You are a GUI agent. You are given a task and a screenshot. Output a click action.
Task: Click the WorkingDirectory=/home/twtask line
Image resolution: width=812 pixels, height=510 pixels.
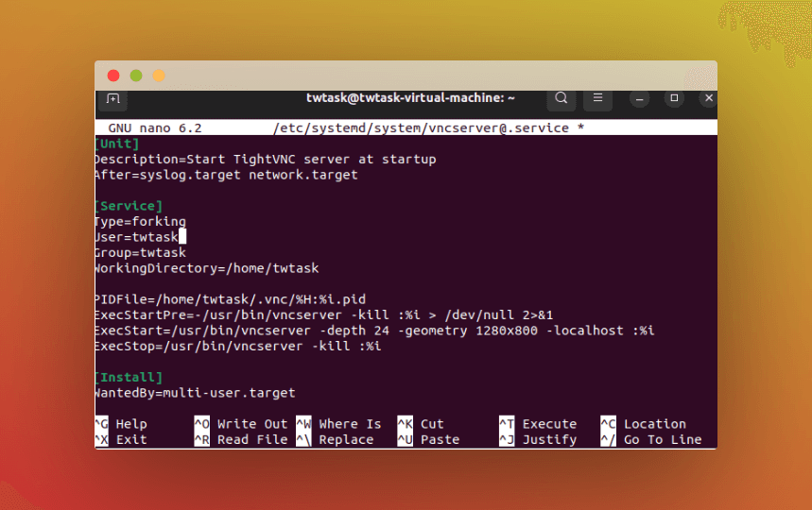tap(207, 268)
